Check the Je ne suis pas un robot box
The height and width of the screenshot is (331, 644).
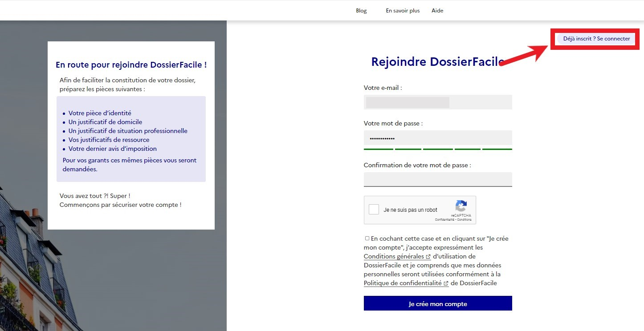(374, 210)
